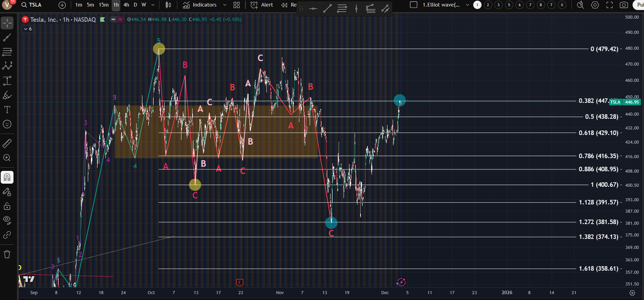Toggle the magnet mode on drawings
644x300 pixels.
pyautogui.click(x=7, y=177)
